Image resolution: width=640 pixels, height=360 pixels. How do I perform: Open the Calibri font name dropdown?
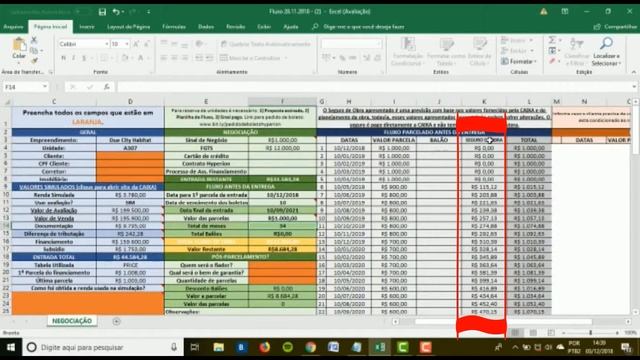pos(107,44)
